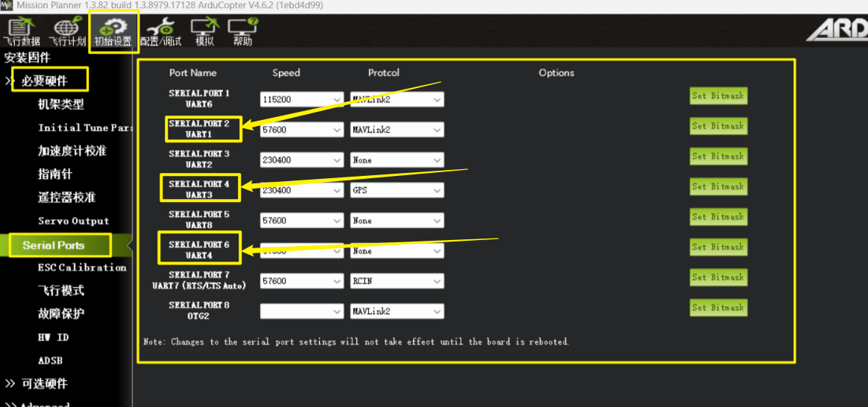Open 加速度计校准 accelerometer calibration
The height and width of the screenshot is (407, 868).
72,151
